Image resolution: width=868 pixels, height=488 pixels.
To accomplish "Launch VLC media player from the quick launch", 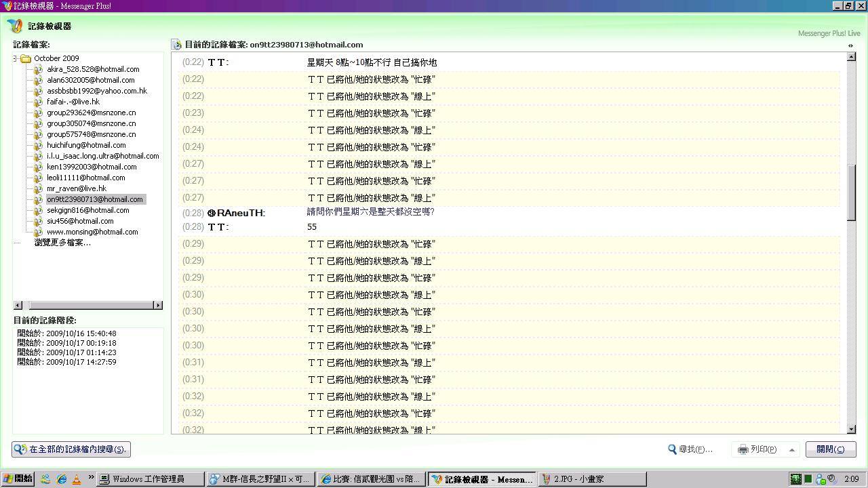I will [77, 479].
